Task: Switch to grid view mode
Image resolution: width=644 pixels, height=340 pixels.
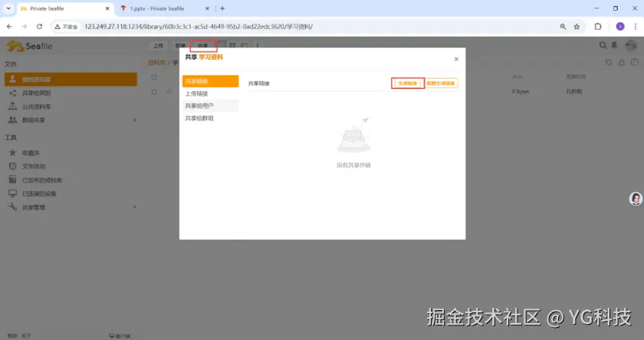Action: pos(232,45)
